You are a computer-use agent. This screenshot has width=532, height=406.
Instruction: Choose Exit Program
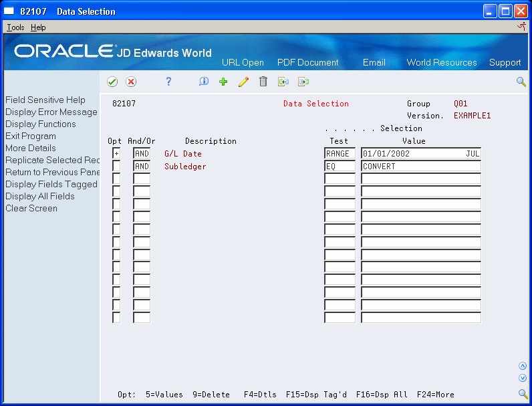click(31, 136)
